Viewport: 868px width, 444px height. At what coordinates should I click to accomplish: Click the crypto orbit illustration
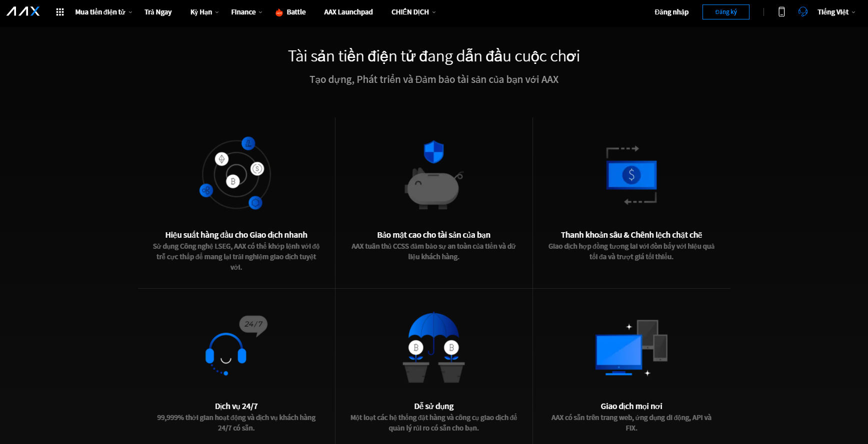click(235, 173)
